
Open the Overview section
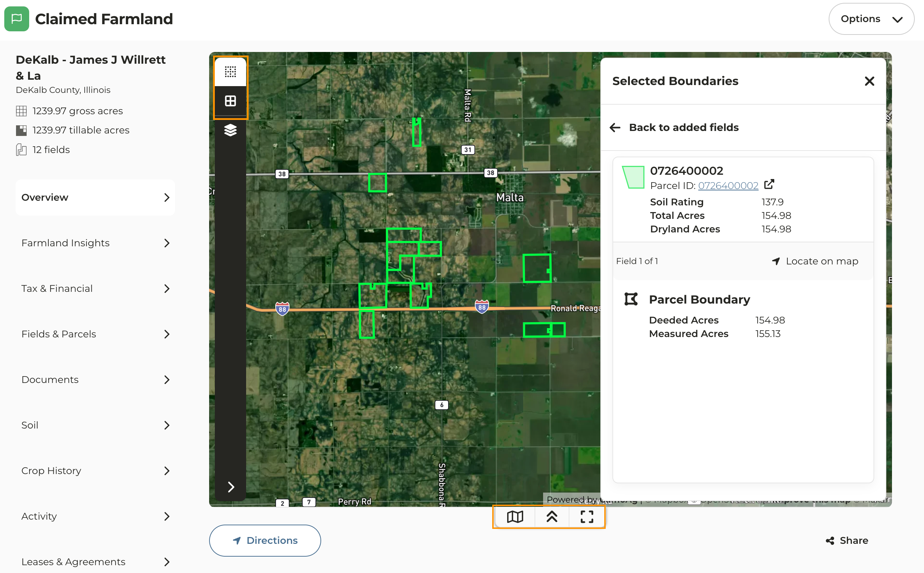95,198
